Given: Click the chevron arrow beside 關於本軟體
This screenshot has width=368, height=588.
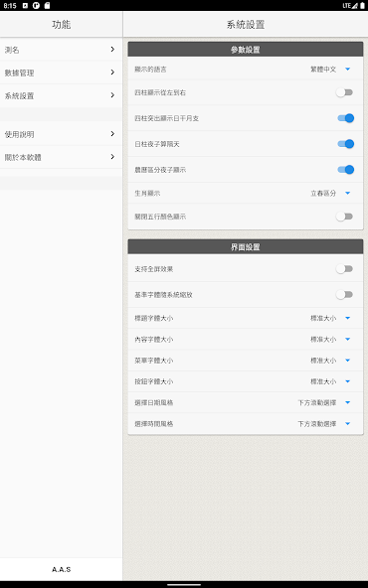Looking at the screenshot, I should tap(112, 157).
